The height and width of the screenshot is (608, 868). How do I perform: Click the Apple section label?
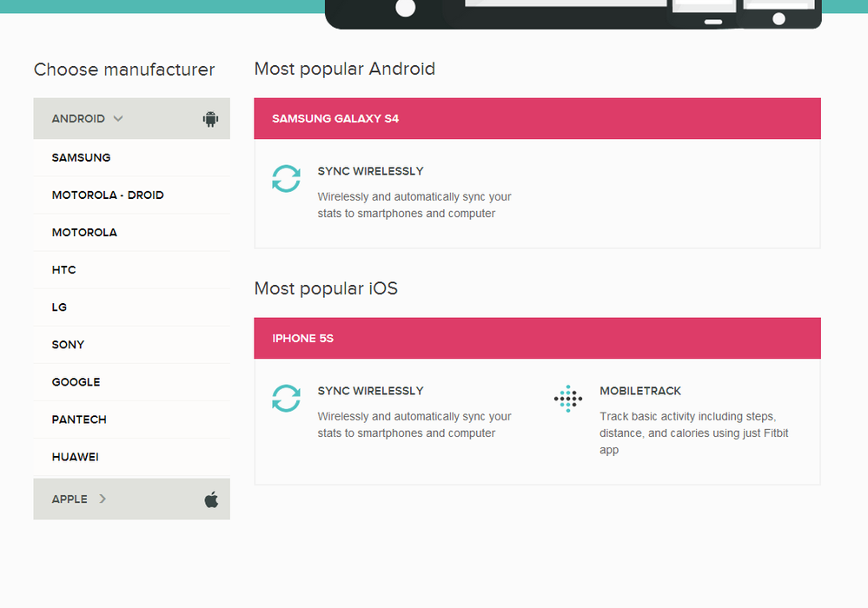tap(70, 499)
